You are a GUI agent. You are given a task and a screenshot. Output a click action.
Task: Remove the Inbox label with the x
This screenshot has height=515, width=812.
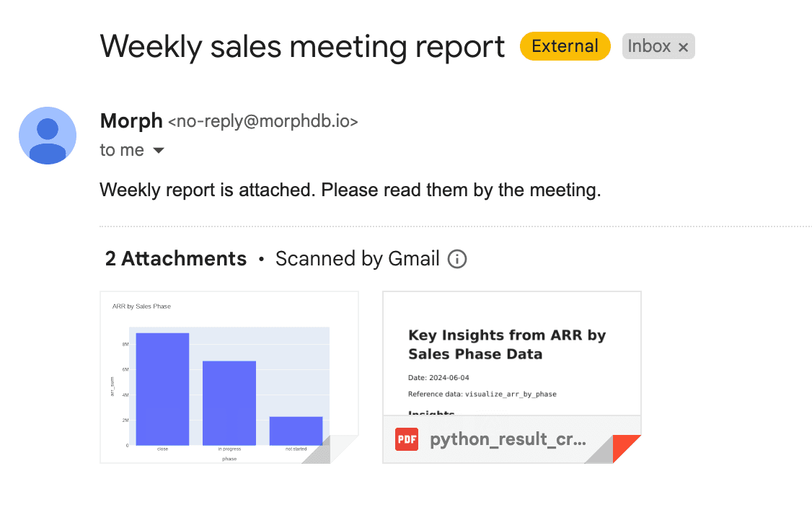tap(683, 47)
